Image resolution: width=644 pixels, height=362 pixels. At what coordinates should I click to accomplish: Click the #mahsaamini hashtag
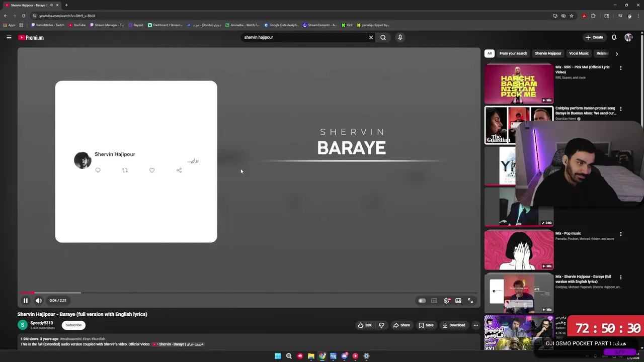point(70,339)
